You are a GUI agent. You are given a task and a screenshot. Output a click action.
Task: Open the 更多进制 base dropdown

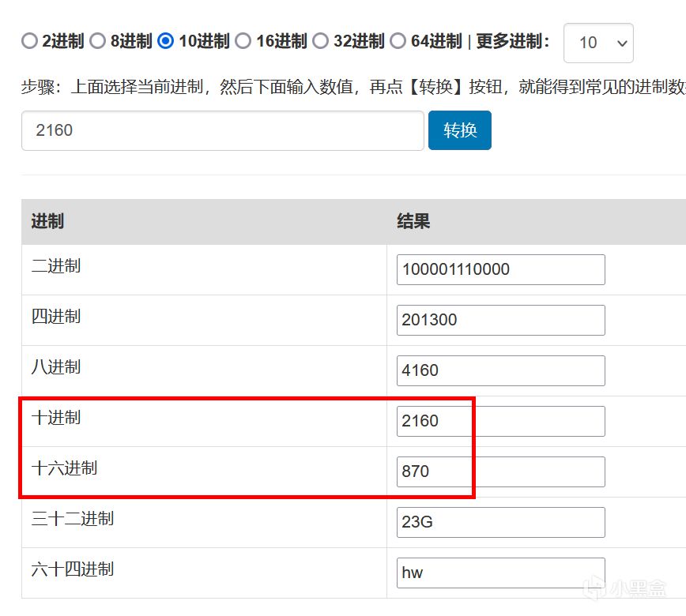click(x=597, y=43)
